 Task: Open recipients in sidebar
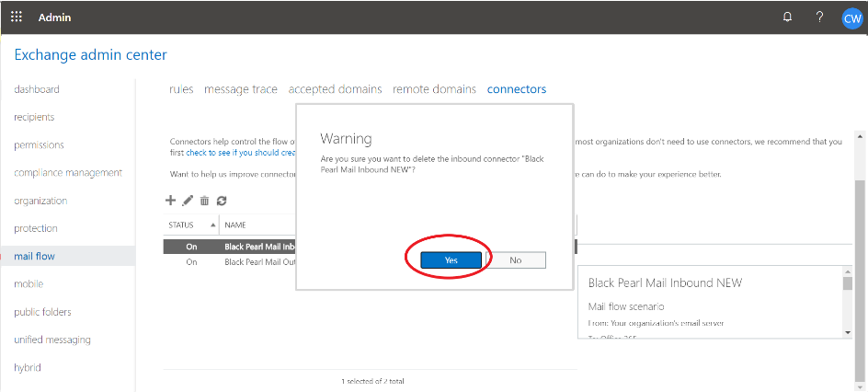click(x=34, y=117)
